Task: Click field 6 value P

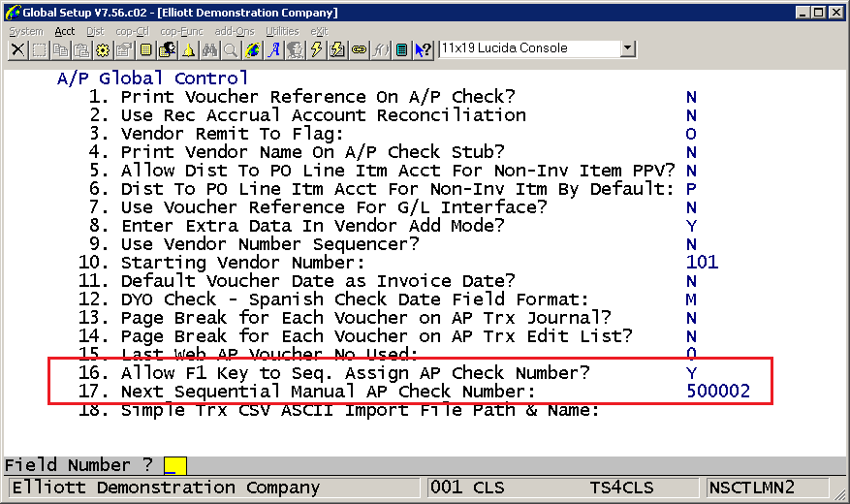Action: (691, 189)
